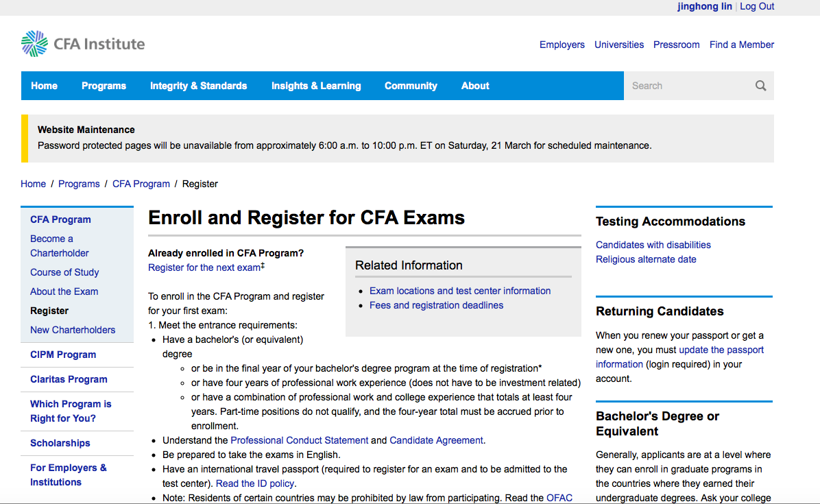Open CIPM Program sidebar item
The height and width of the screenshot is (504, 820).
tap(63, 355)
